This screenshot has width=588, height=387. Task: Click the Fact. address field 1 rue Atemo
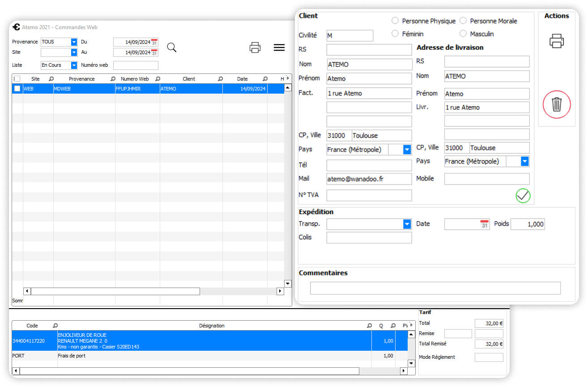(369, 93)
